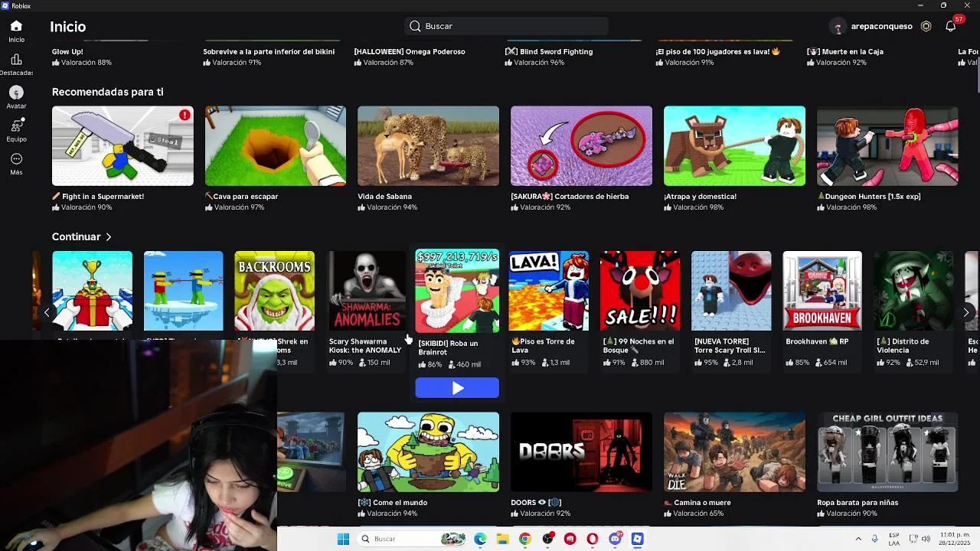Click the page vertical scrollbar
Image resolution: width=980 pixels, height=551 pixels.
point(978,77)
